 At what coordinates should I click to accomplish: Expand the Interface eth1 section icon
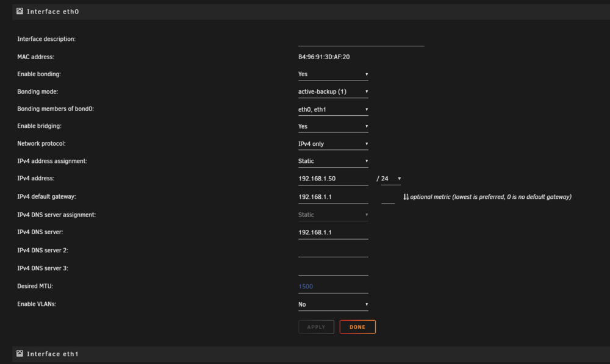point(20,354)
